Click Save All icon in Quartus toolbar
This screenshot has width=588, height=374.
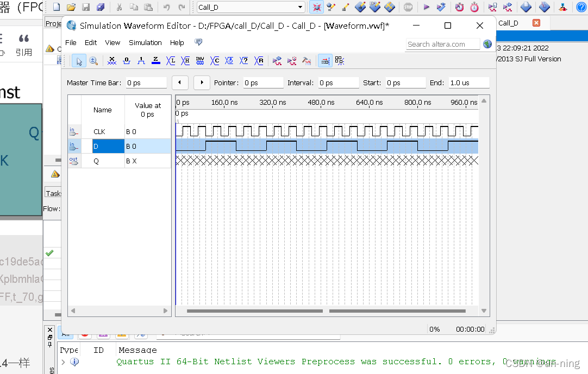click(x=101, y=7)
